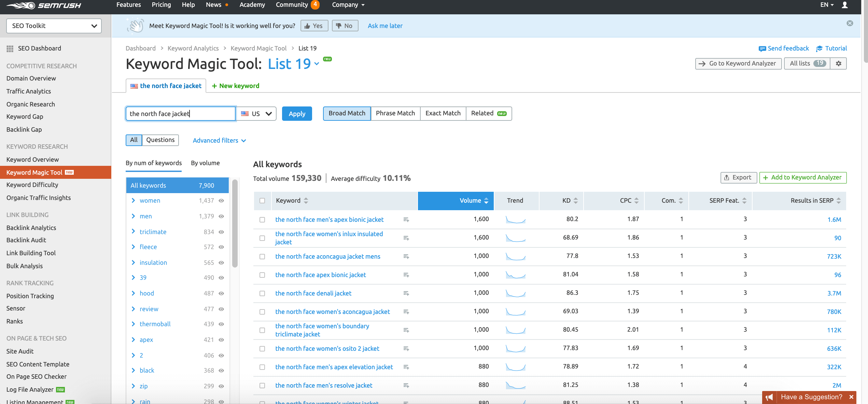The width and height of the screenshot is (868, 404).
Task: Click the keyword groups list scrollbar
Action: (235, 223)
